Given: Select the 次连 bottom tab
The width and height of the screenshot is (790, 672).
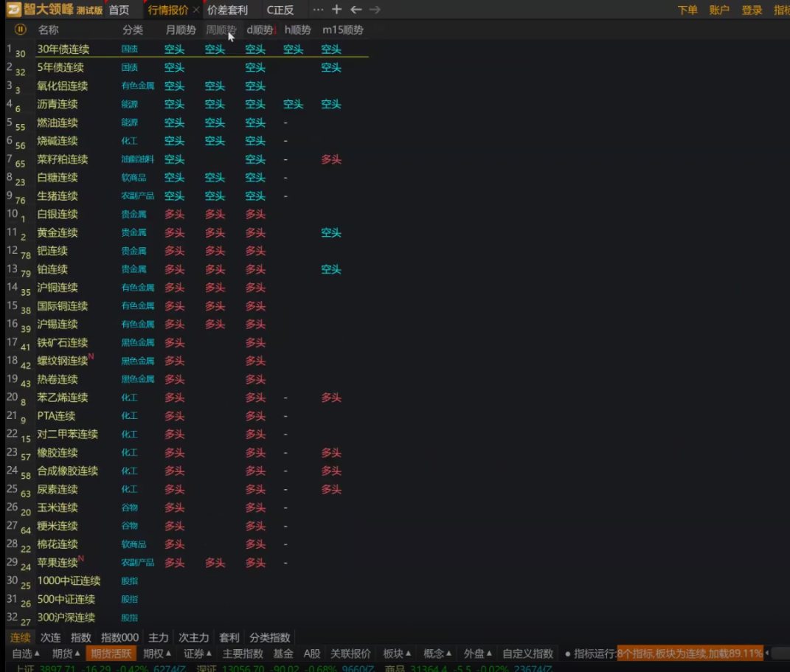Looking at the screenshot, I should tap(51, 637).
